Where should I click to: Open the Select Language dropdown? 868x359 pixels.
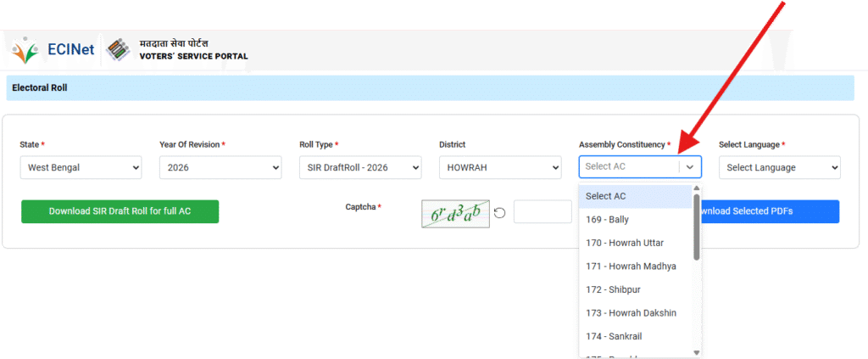point(779,167)
